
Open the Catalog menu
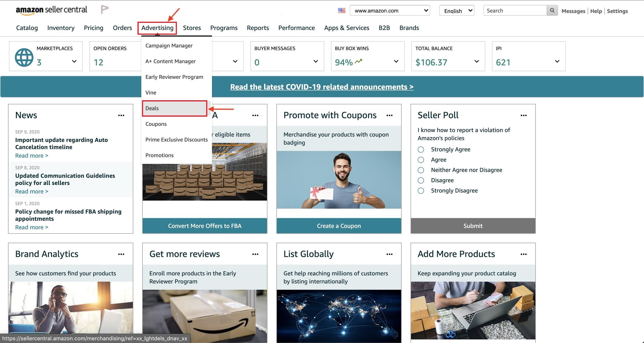(x=27, y=28)
